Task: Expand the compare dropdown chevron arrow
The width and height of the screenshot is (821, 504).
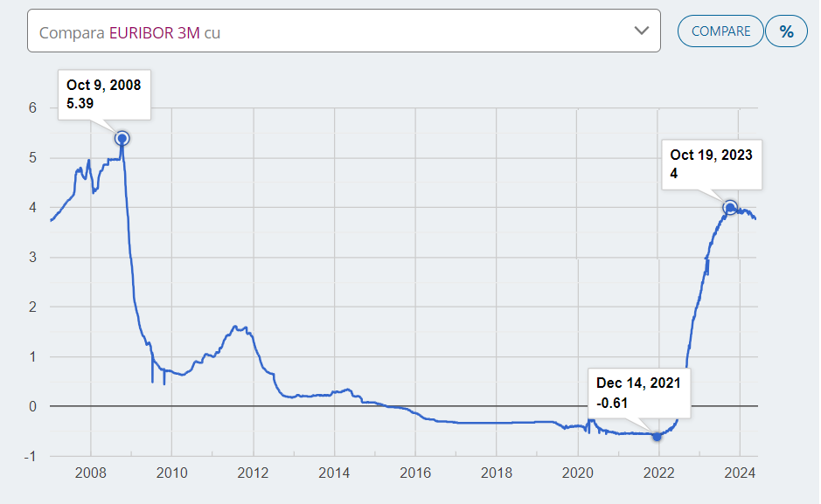Action: 642,31
